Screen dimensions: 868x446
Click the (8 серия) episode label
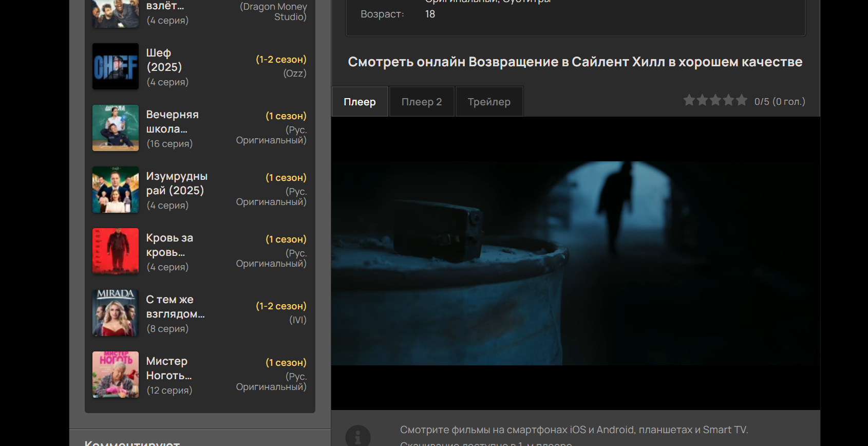167,329
